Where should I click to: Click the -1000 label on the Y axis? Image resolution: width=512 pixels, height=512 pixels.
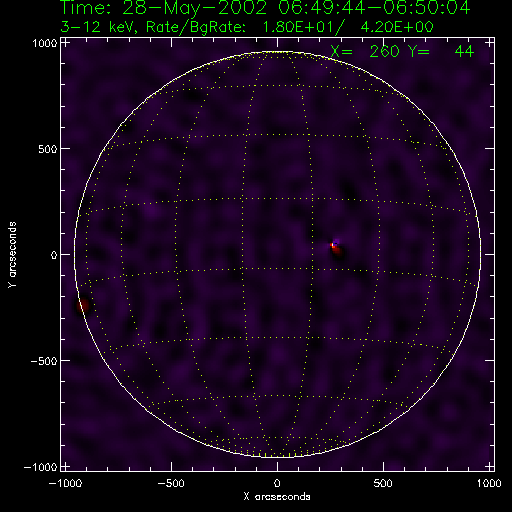coord(41,467)
